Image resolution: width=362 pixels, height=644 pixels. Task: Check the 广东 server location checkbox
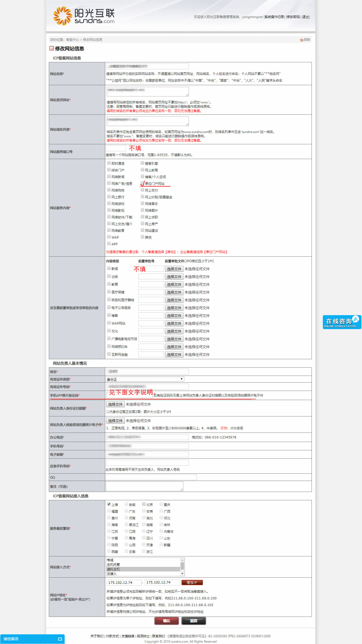(126, 511)
